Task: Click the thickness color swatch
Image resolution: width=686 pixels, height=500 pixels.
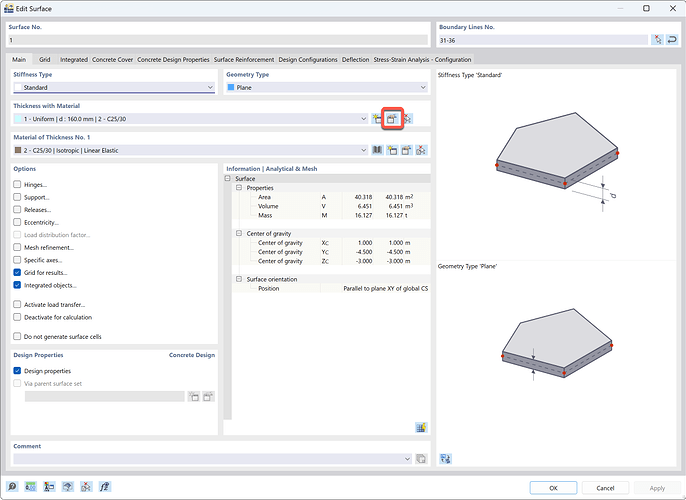Action: click(x=18, y=119)
